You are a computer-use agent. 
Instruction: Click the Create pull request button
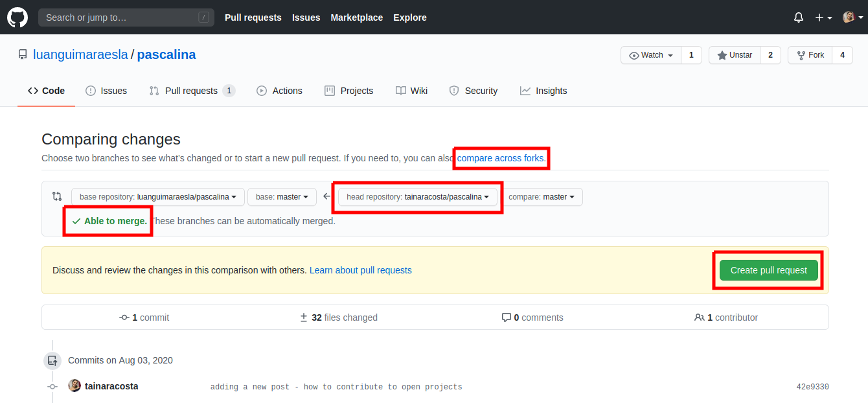(768, 270)
